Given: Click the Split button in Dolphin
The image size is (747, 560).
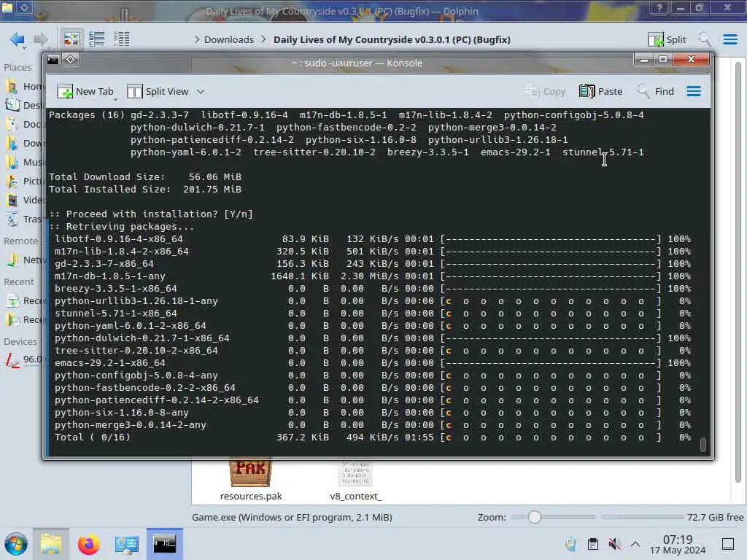Looking at the screenshot, I should coord(667,39).
